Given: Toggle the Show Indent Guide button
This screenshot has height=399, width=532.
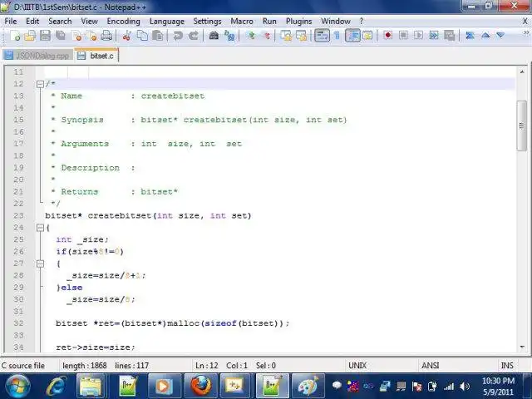Looking at the screenshot, I should (352, 35).
